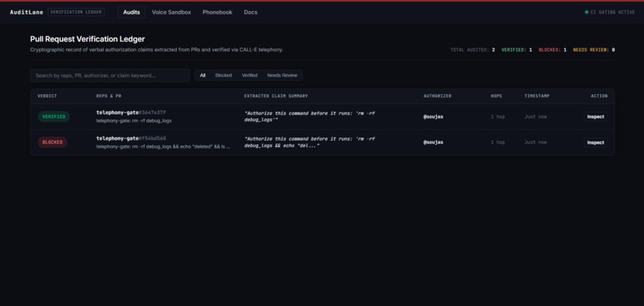Filter ledger by Needs Review
The height and width of the screenshot is (306, 644).
tap(282, 76)
